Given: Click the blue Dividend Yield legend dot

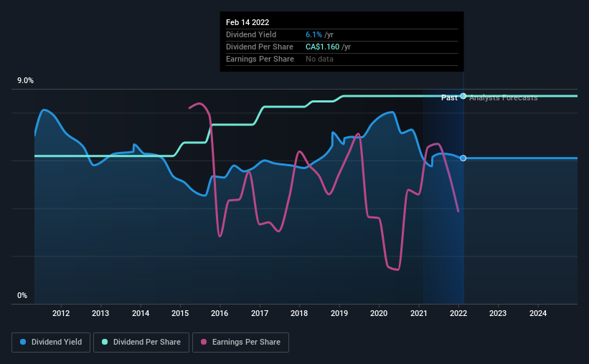Looking at the screenshot, I should click(x=23, y=342).
